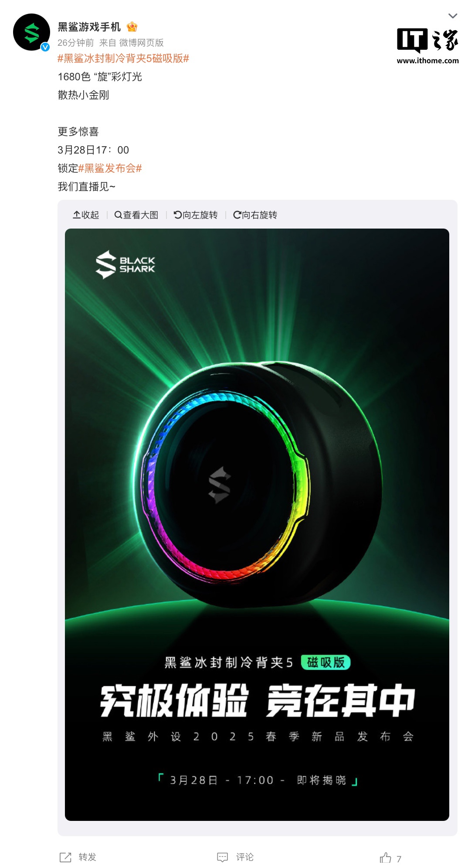Rotate image right with 向右旋转

(x=255, y=215)
